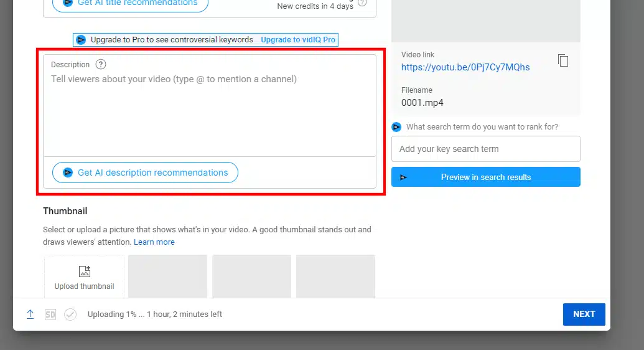Viewport: 644px width, 350px height.
Task: Open the thumbnail Learn more link
Action: point(154,242)
